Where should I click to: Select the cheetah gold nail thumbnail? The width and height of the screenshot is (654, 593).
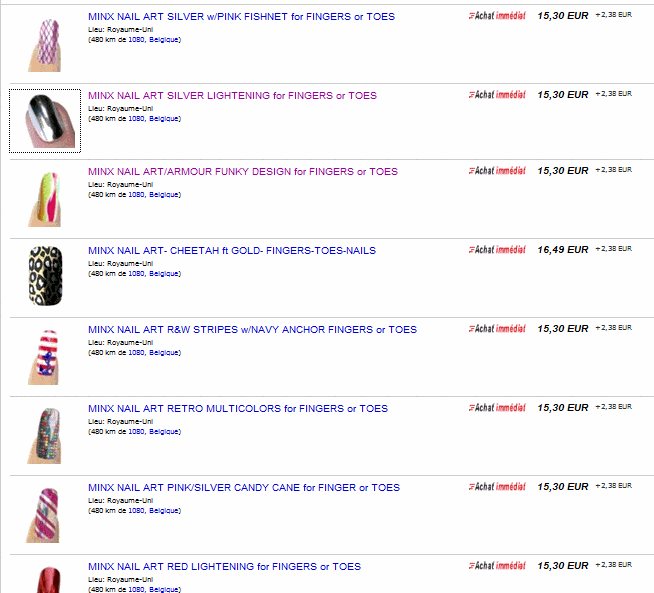[45, 275]
